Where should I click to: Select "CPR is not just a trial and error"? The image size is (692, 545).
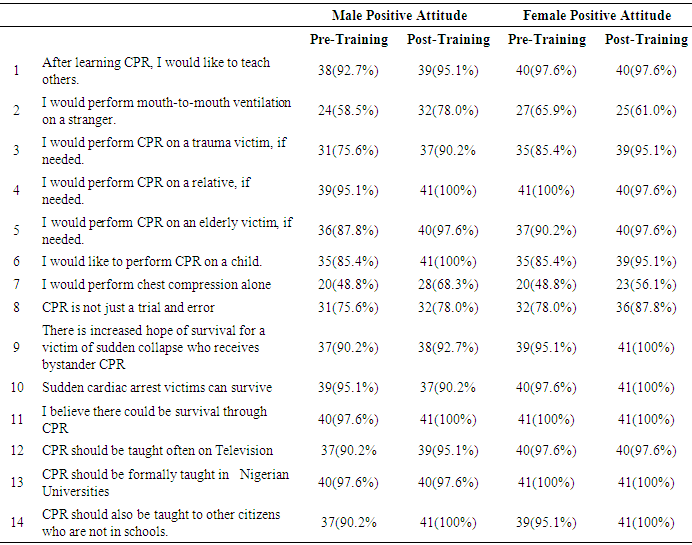(x=128, y=308)
